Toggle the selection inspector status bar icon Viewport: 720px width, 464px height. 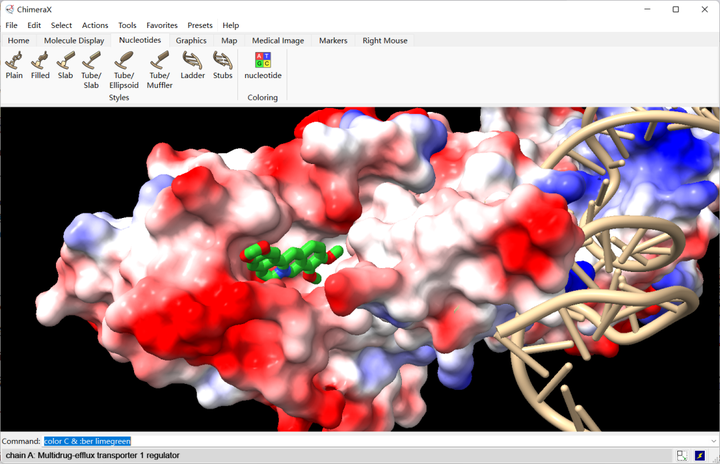click(x=682, y=455)
